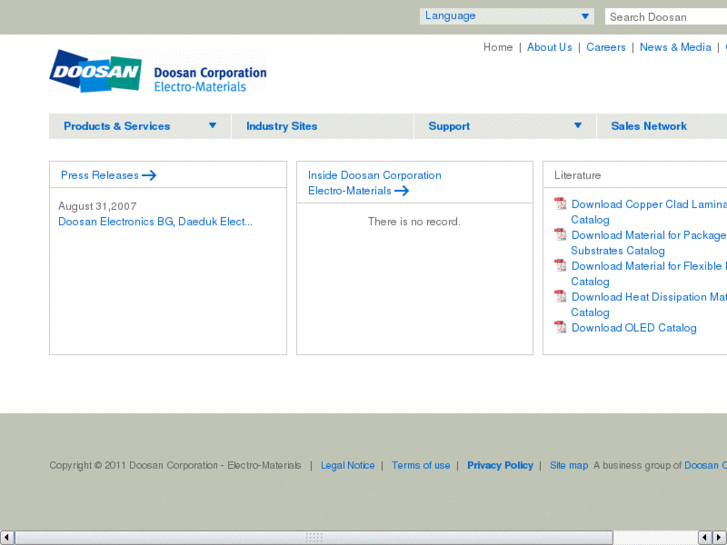The height and width of the screenshot is (545, 727).
Task: Click the Doosan logo
Action: click(158, 71)
